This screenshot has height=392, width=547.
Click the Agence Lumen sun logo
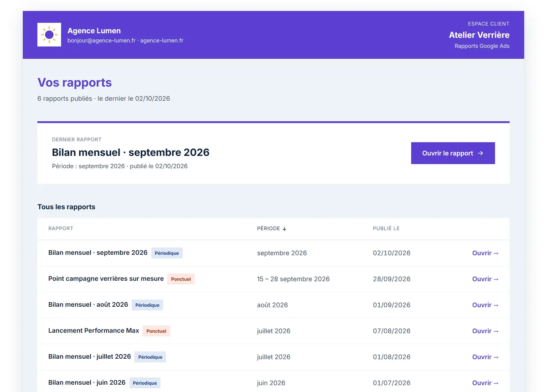49,35
